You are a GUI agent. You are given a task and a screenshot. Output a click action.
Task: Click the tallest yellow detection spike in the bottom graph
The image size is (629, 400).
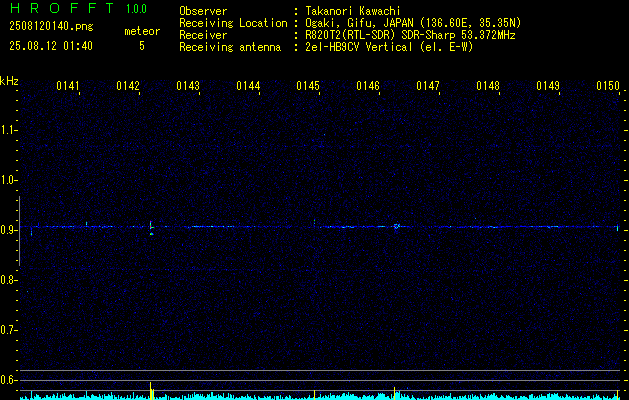tap(150, 391)
